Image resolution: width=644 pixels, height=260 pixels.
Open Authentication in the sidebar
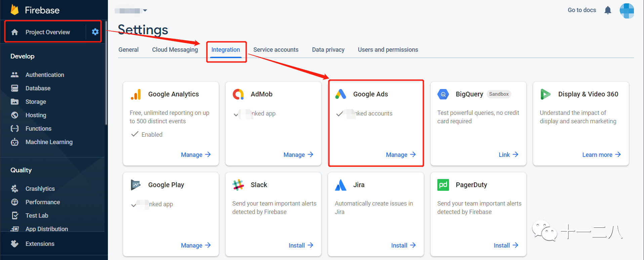45,75
